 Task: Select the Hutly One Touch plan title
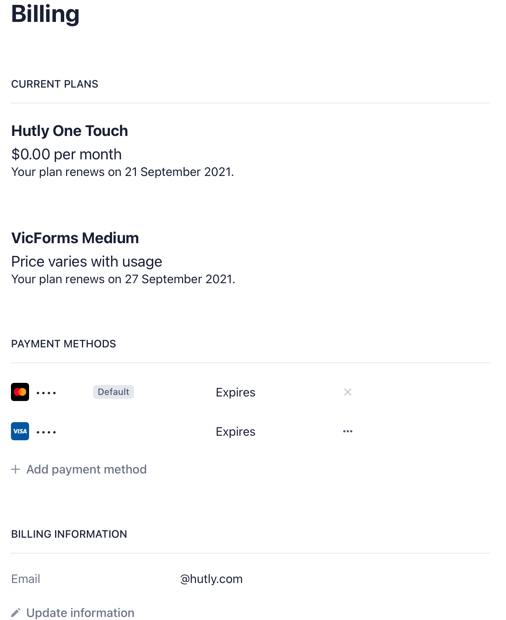[x=70, y=131]
